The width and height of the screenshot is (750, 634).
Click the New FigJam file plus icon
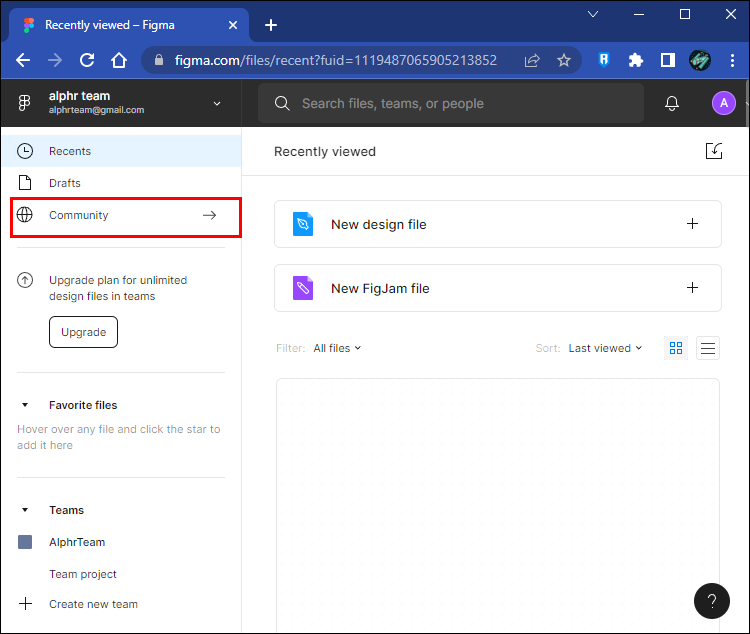click(692, 288)
